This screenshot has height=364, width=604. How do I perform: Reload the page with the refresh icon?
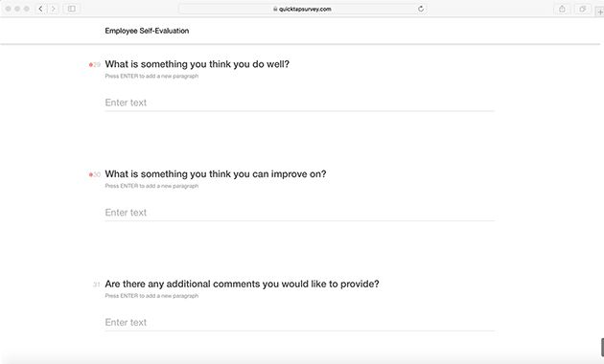click(421, 9)
